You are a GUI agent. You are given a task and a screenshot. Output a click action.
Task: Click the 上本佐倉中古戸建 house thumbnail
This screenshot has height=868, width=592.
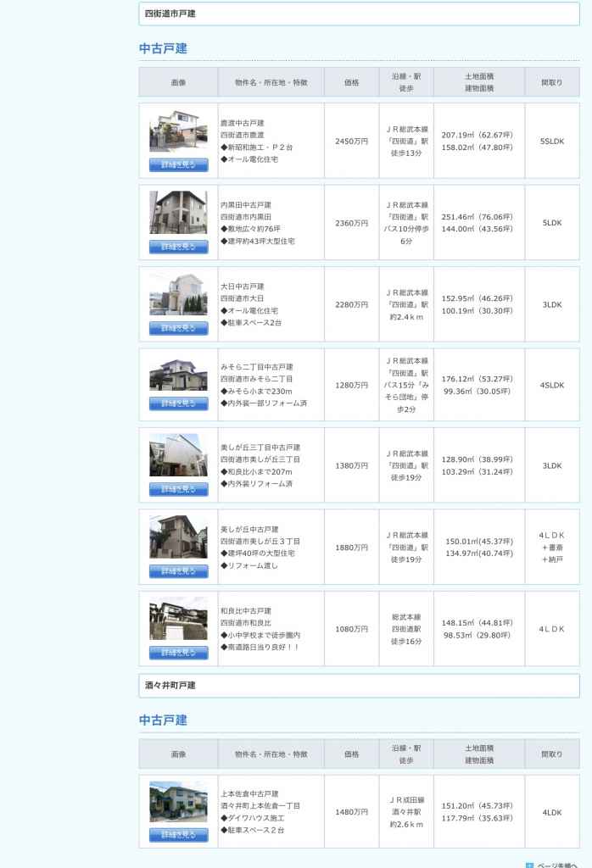point(178,802)
